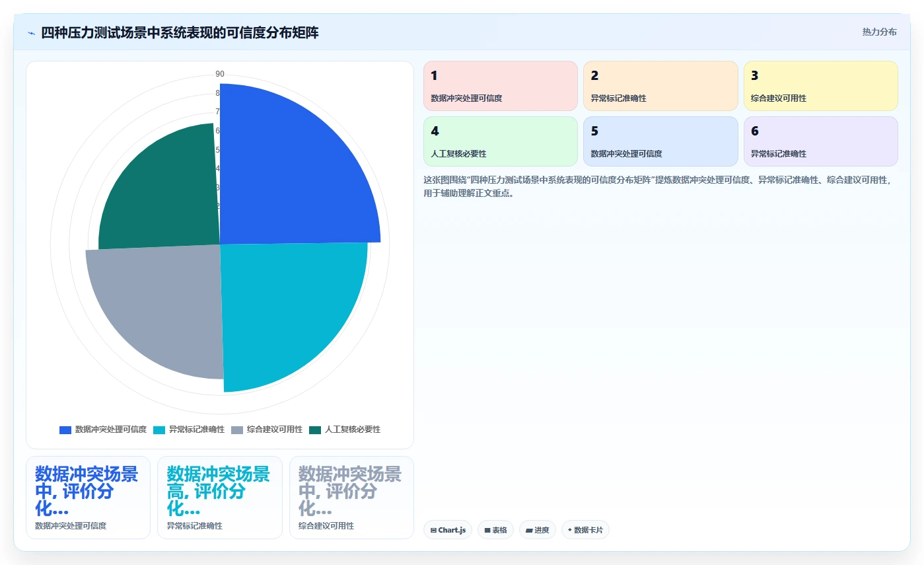This screenshot has height=565, width=924.
Task: Toggle the cyan 异常标记准确性 legend swatch
Action: pyautogui.click(x=159, y=430)
